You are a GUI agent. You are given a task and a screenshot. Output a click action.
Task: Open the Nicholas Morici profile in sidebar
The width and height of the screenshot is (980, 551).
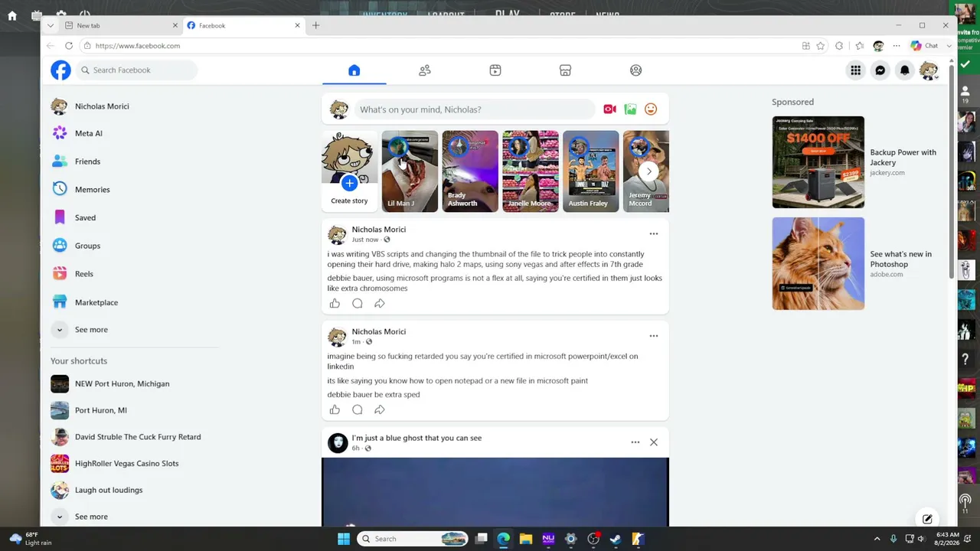point(102,106)
